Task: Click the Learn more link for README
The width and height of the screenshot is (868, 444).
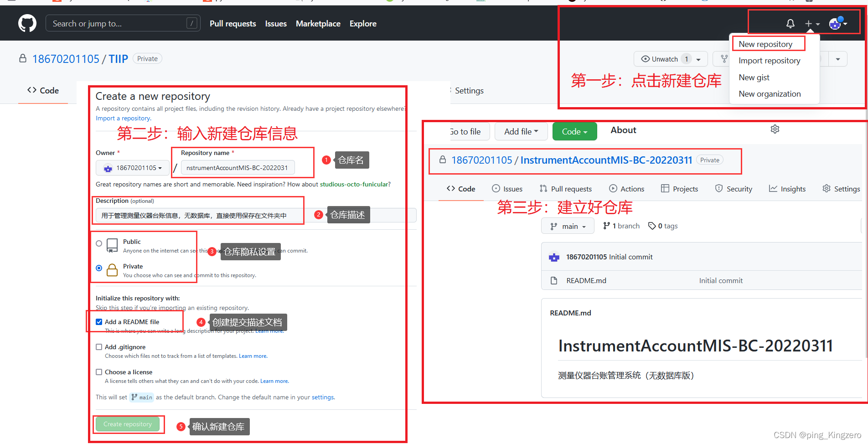Action: [x=269, y=331]
